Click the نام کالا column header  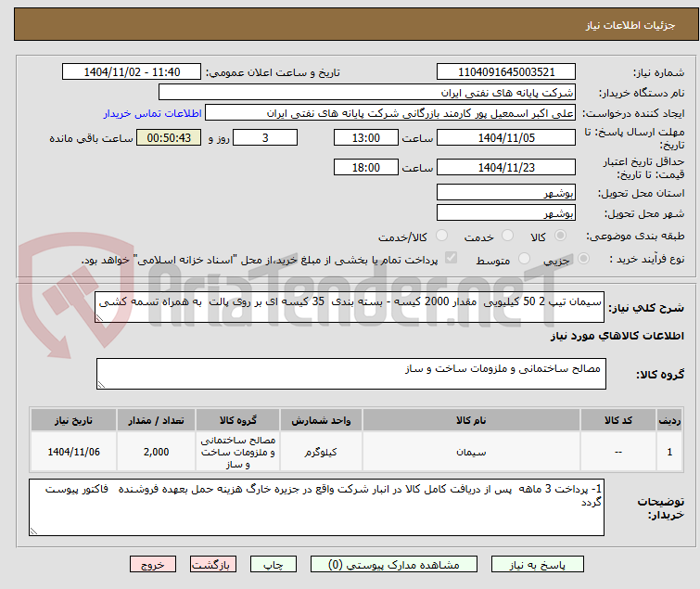pos(471,421)
